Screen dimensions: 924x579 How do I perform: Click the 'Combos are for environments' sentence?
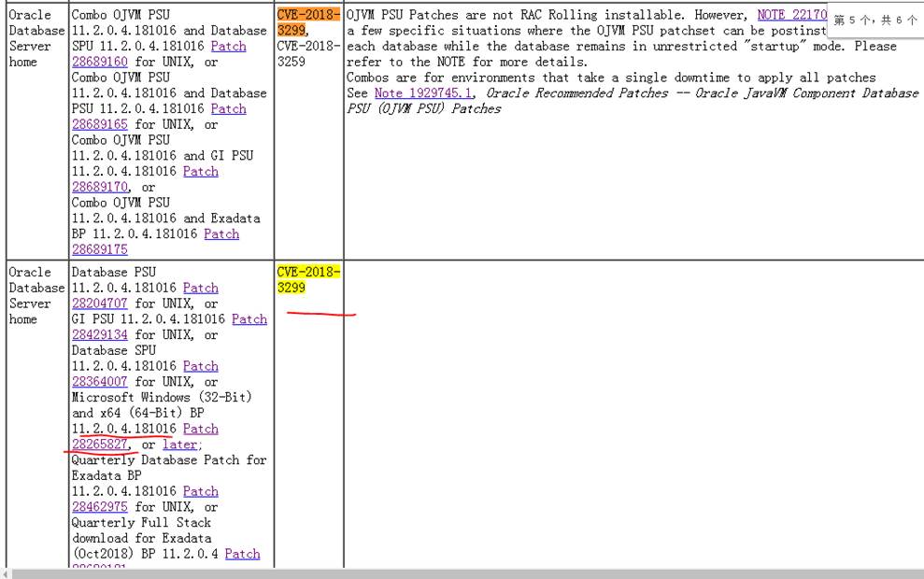click(x=611, y=78)
